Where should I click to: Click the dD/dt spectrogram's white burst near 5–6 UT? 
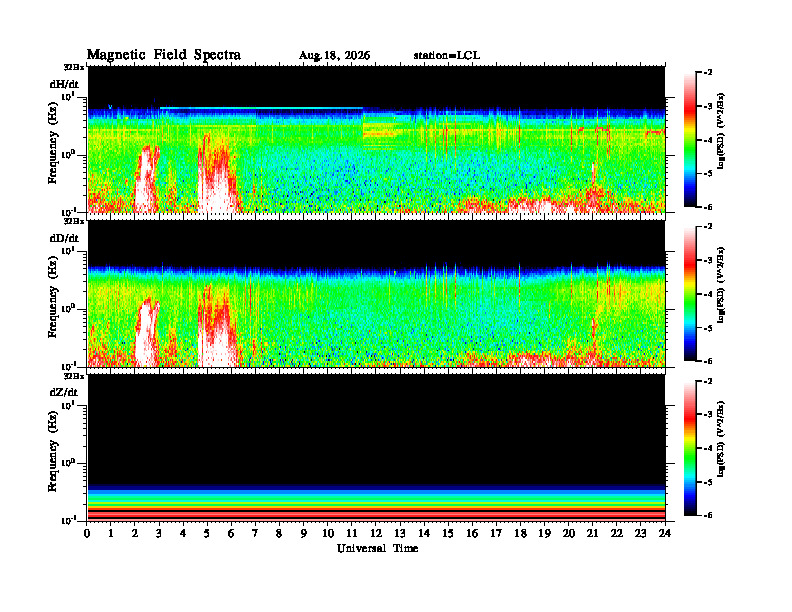(x=217, y=328)
